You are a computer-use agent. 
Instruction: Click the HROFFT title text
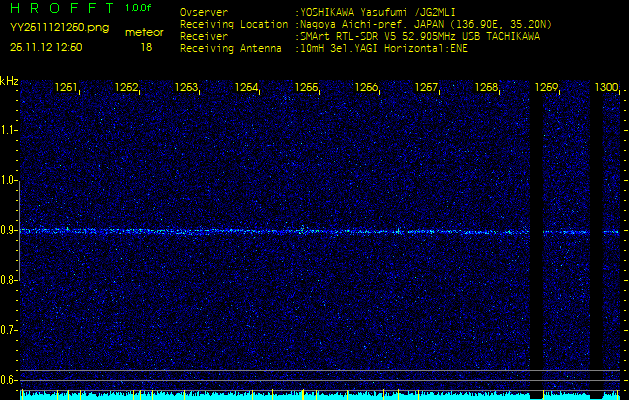click(61, 9)
